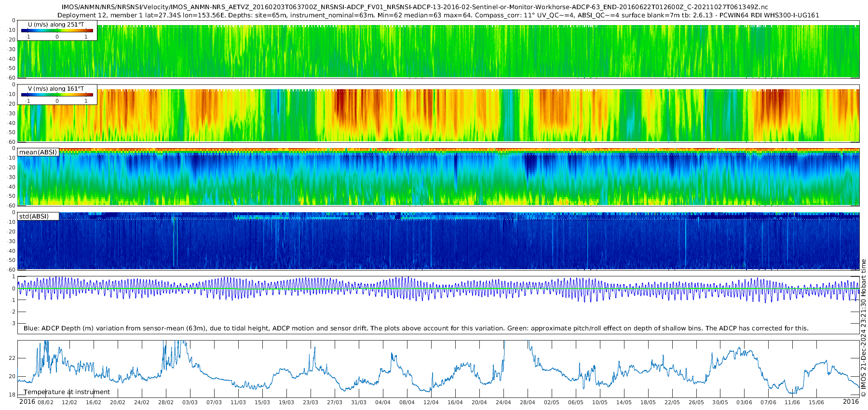Click the 03/03 date tick label
This screenshot has width=868, height=410.
coord(190,402)
